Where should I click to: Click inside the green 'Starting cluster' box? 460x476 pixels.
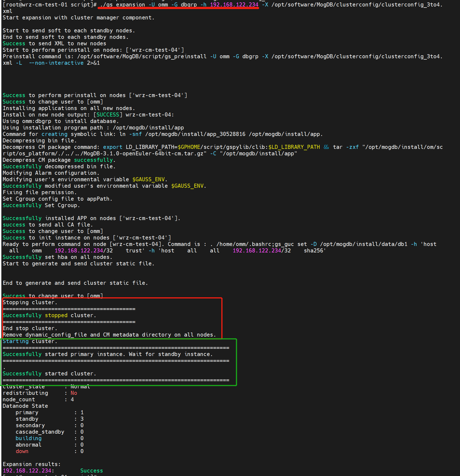click(30, 341)
